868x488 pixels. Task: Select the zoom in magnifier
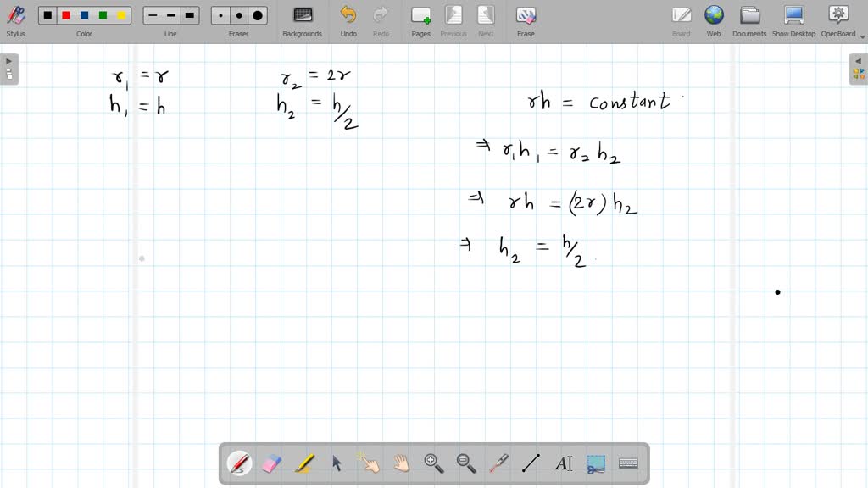[x=433, y=463]
